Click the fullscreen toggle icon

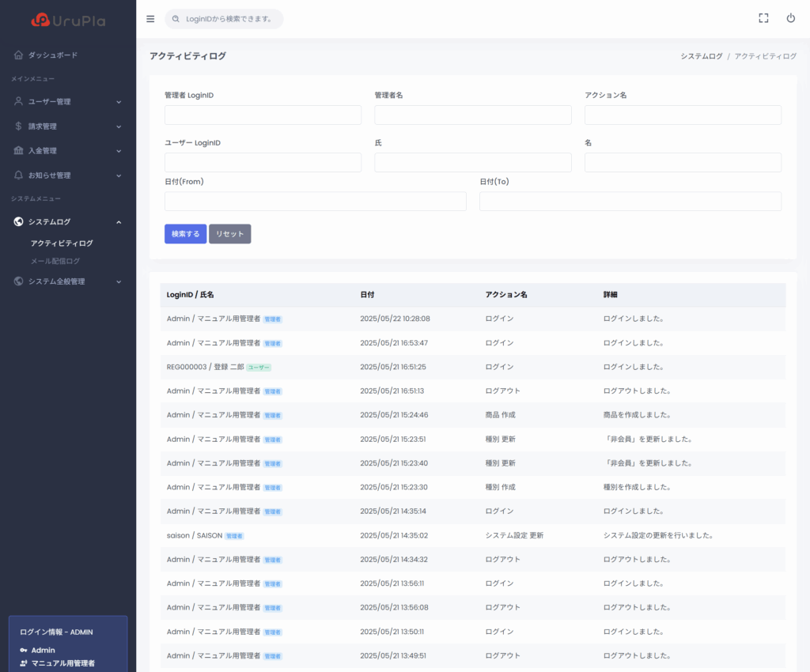[763, 19]
